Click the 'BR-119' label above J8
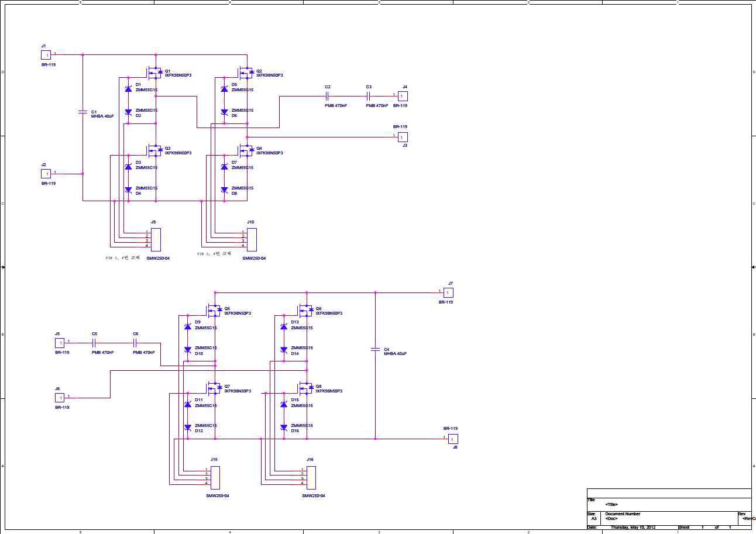This screenshot has width=756, height=534. (x=451, y=429)
